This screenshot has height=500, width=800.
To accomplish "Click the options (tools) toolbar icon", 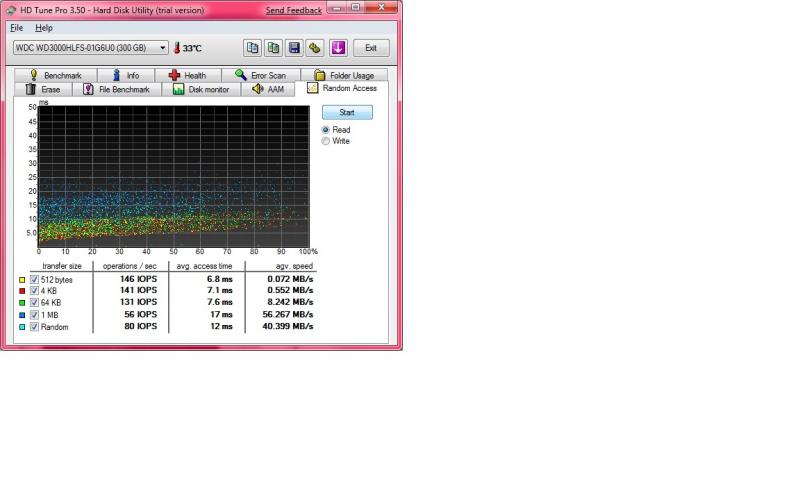I will click(315, 48).
